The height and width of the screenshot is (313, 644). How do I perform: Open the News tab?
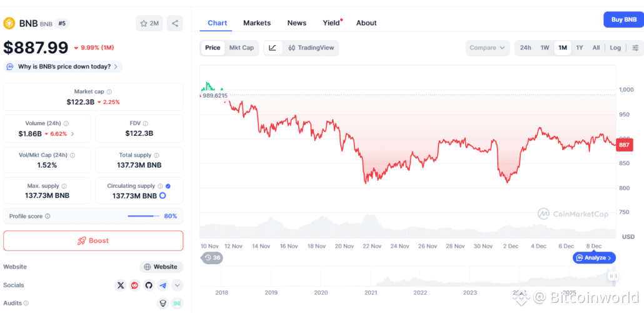point(297,23)
